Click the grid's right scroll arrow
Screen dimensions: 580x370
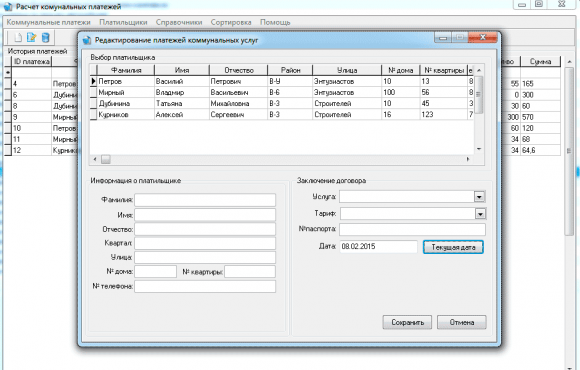(468, 159)
